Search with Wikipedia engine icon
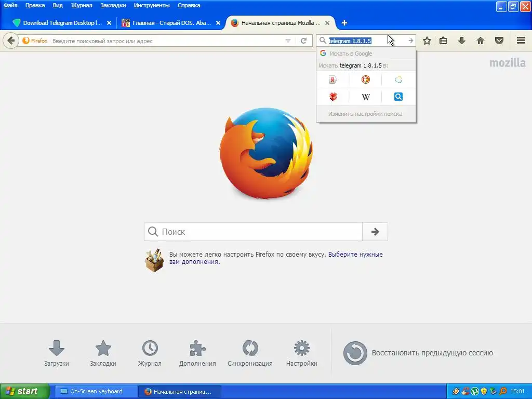The height and width of the screenshot is (399, 532). (x=365, y=97)
